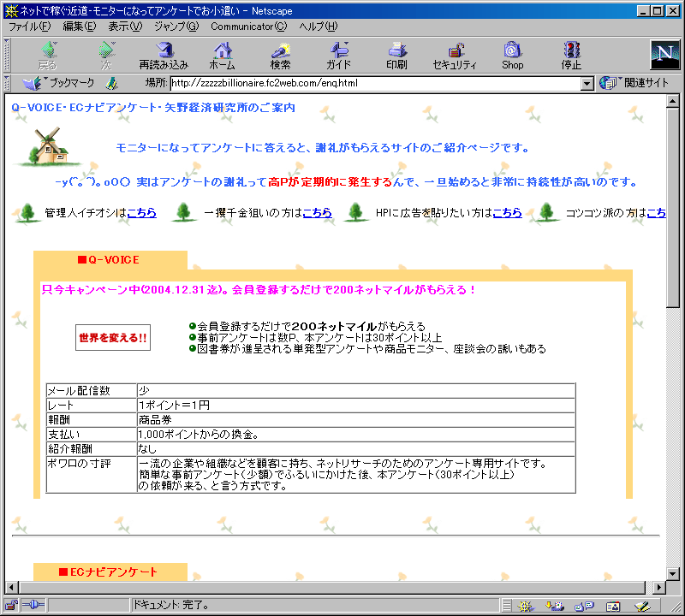685x616 pixels.
Task: Click the なし table cell
Action: pyautogui.click(x=356, y=448)
